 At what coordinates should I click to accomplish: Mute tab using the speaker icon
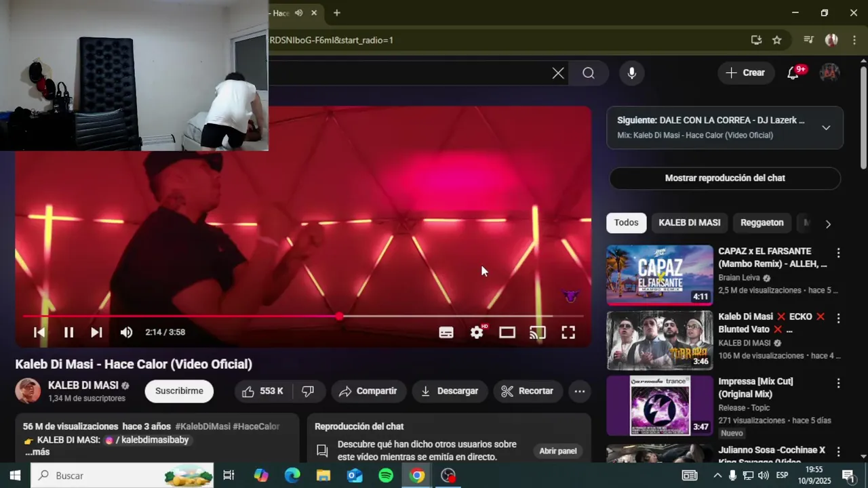click(x=299, y=13)
